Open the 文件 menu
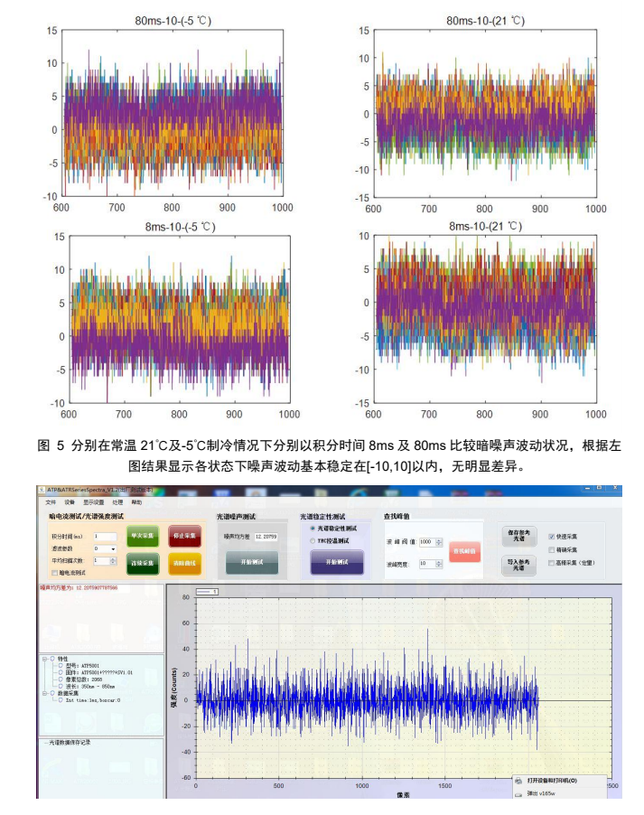 [51, 501]
